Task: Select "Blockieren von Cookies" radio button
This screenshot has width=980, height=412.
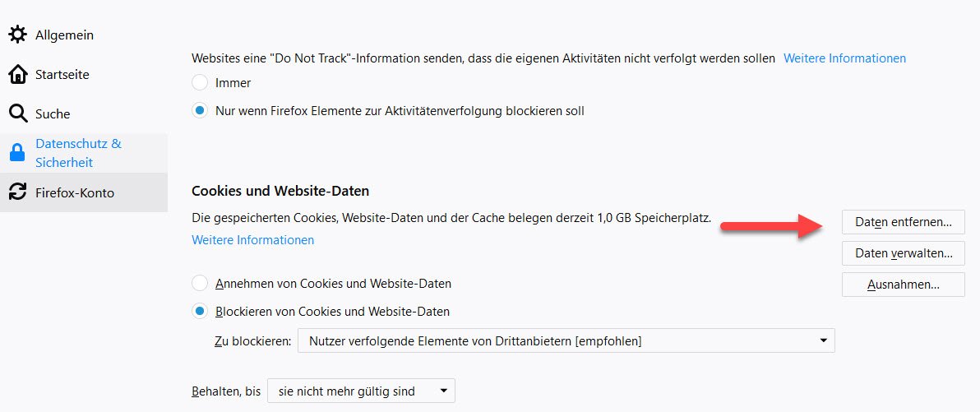Action: (200, 312)
